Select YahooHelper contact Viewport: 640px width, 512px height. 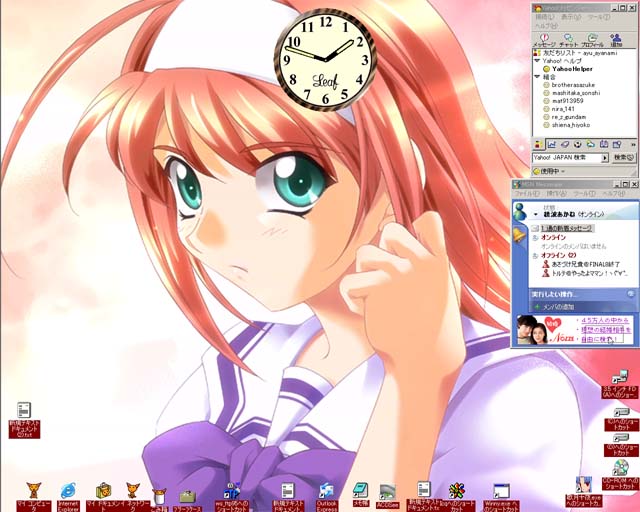[568, 69]
